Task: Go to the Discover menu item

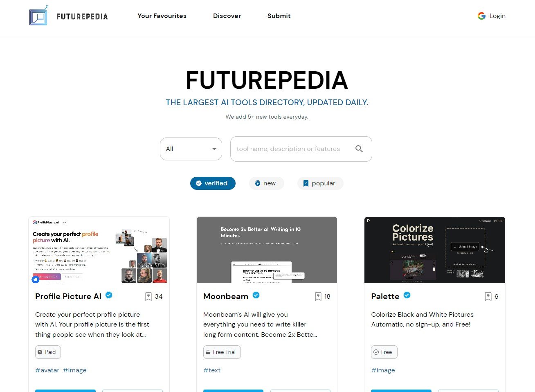Action: (x=227, y=16)
